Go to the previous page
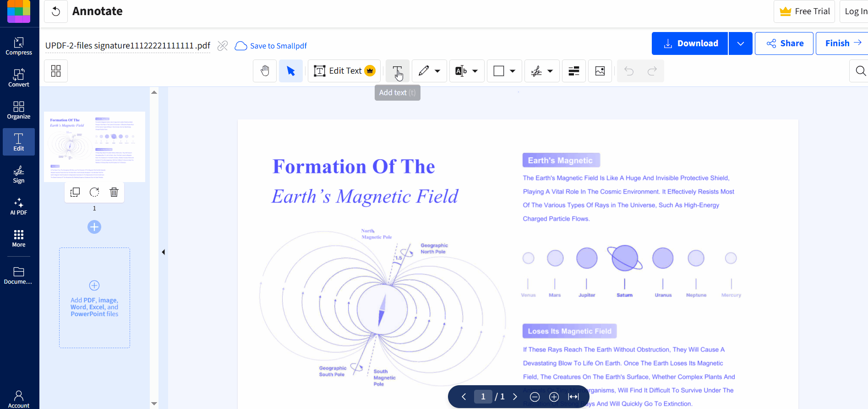 [x=464, y=397]
